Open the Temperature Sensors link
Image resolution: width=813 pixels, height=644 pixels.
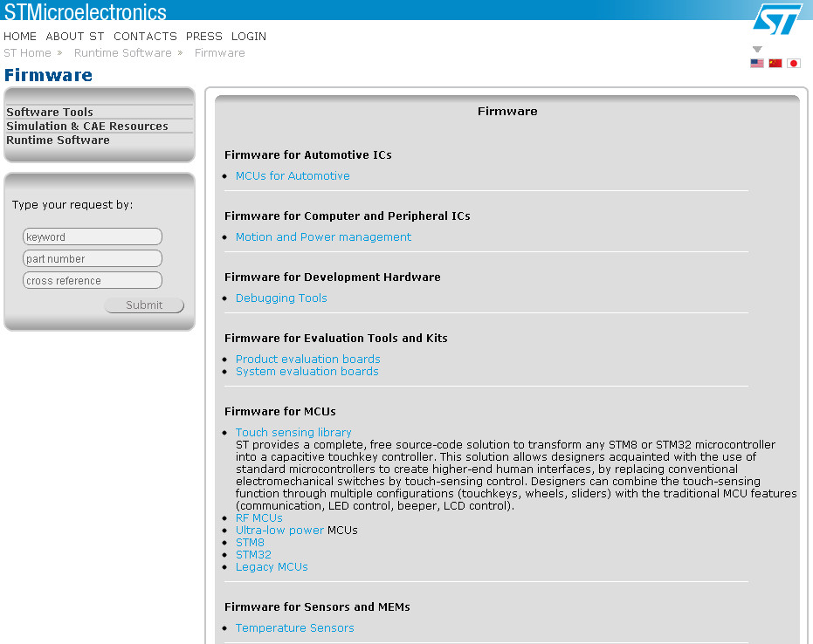tap(295, 628)
